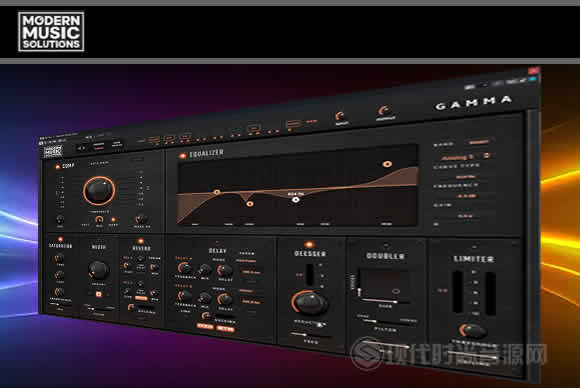The image size is (580, 388).
Task: Toggle the Equalizer module power button
Action: [x=183, y=156]
